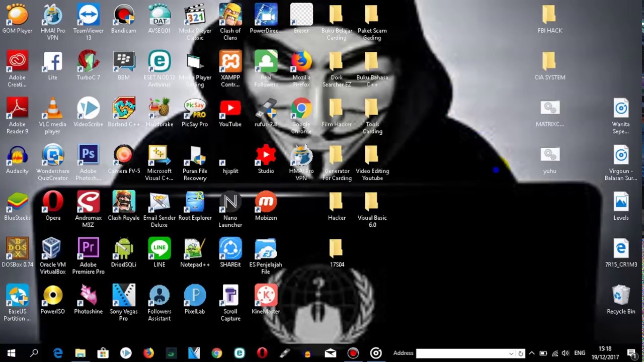Launch Email Sender Deluxe shortcut

(159, 209)
